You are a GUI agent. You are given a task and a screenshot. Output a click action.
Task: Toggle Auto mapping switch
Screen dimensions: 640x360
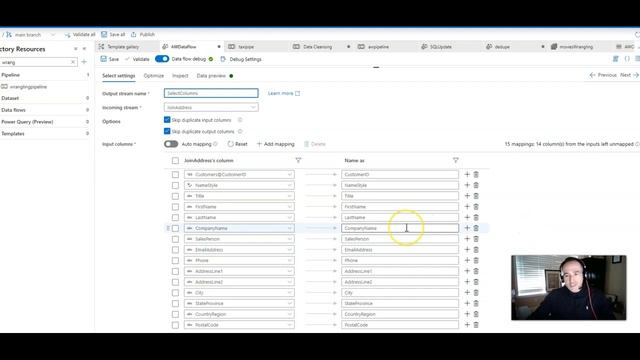171,144
